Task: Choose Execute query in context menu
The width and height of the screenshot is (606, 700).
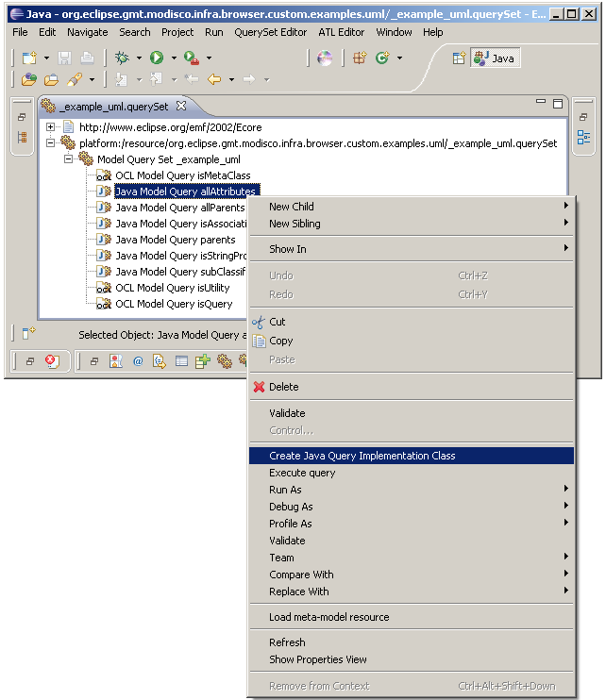Action: 412,473
